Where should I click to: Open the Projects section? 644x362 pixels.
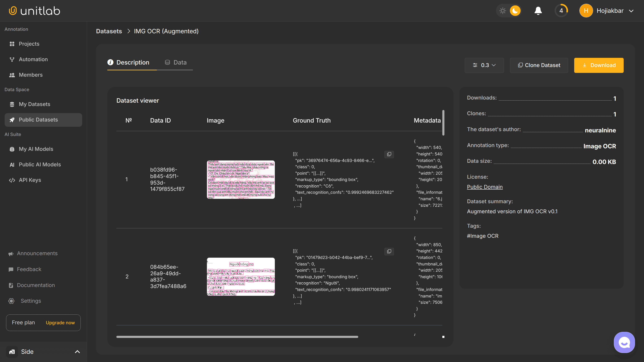pos(29,44)
